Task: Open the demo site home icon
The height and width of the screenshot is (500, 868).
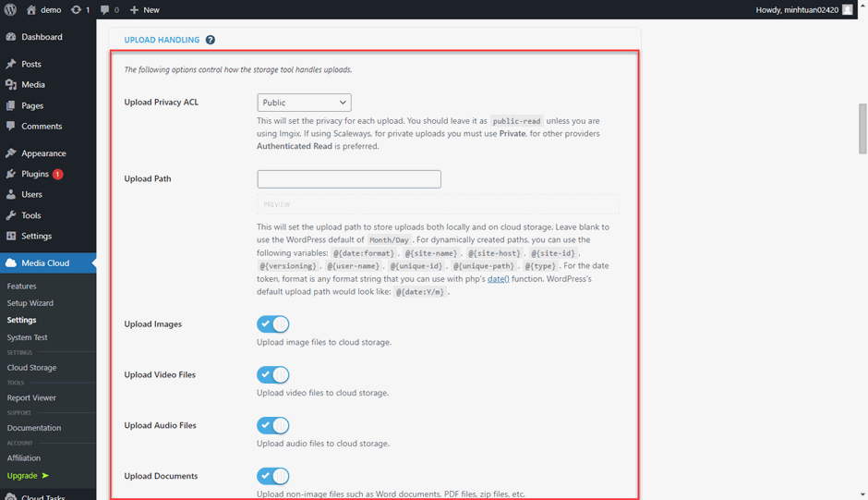Action: (31, 10)
